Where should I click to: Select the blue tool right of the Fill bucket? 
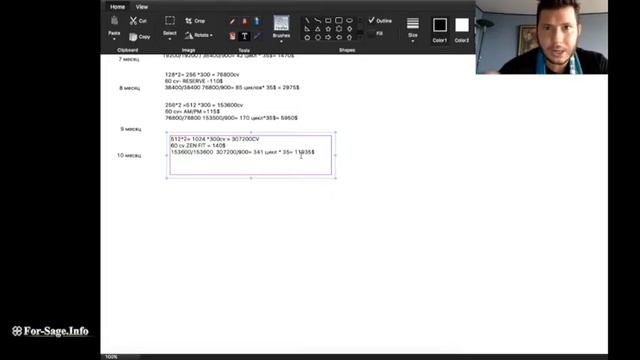[x=257, y=21]
